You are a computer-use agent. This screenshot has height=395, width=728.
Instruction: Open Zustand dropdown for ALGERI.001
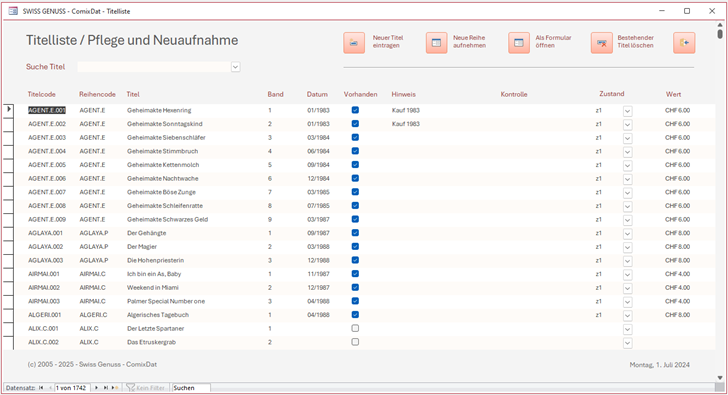pyautogui.click(x=628, y=316)
